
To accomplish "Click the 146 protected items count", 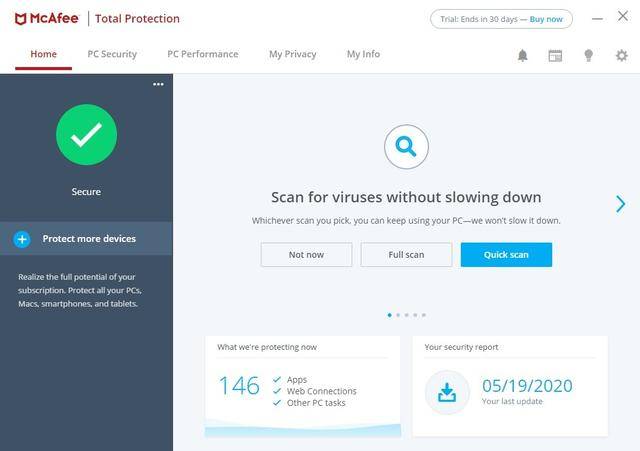I will point(239,386).
